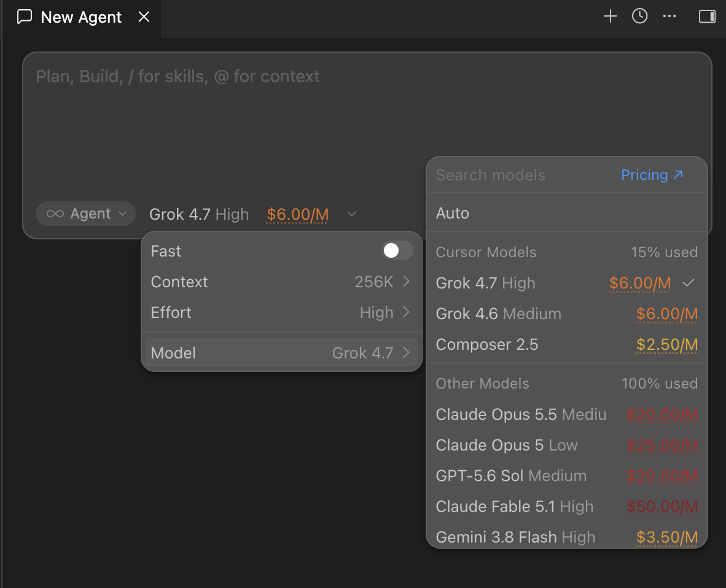Expand the model selector chevron beside $6.00/M

352,214
